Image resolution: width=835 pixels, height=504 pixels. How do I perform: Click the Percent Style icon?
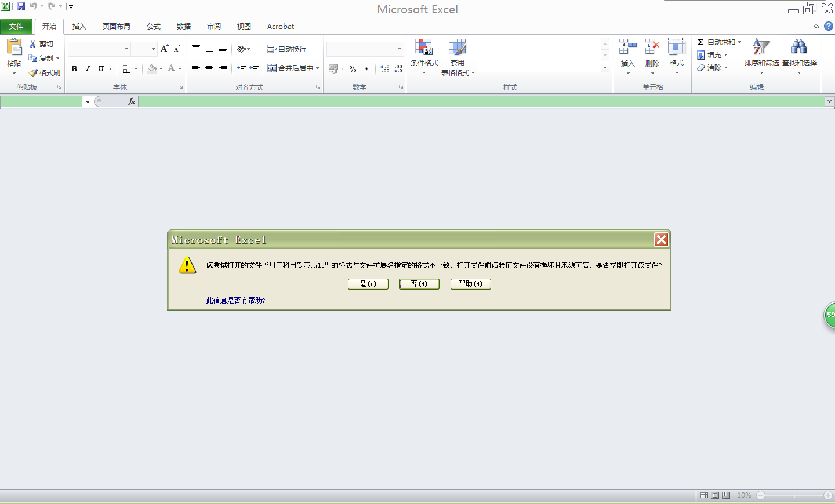pyautogui.click(x=353, y=69)
